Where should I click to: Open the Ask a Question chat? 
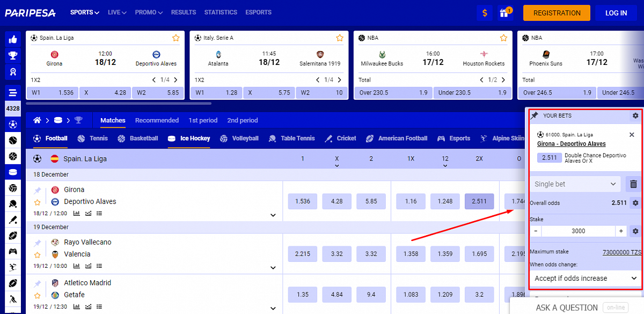tap(567, 308)
